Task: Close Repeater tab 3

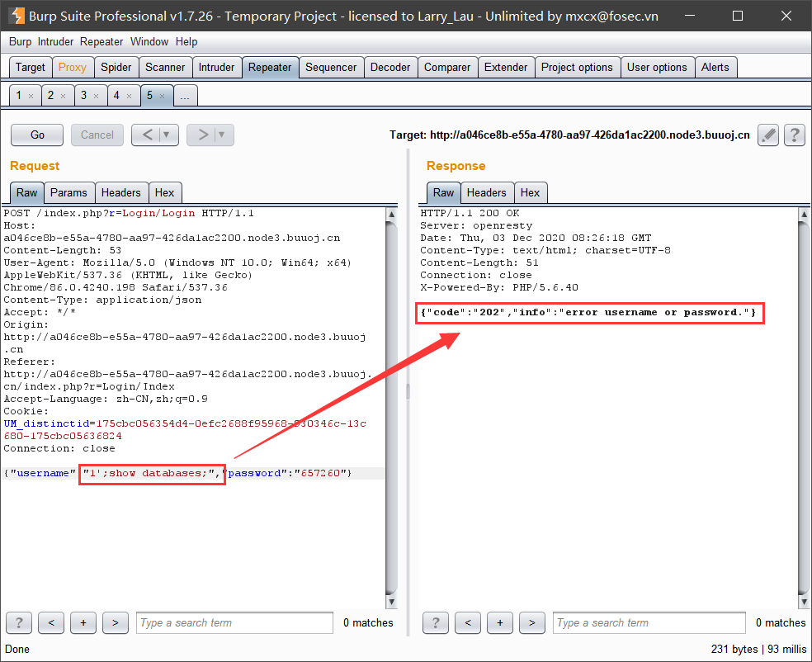Action: click(97, 96)
